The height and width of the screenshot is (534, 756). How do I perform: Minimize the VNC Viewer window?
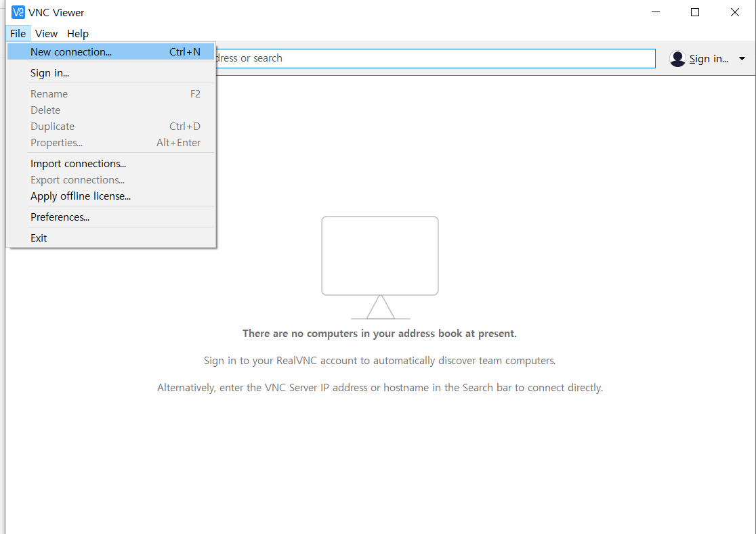point(656,12)
